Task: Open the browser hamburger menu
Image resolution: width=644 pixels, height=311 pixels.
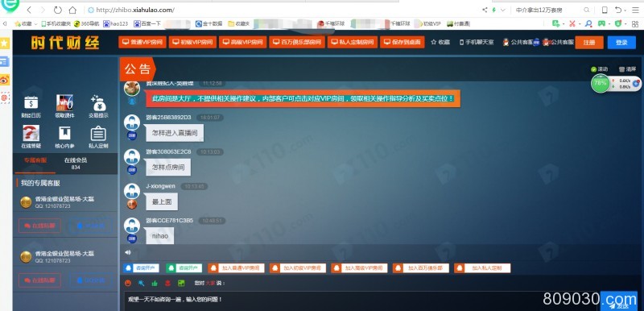Action: (x=635, y=10)
